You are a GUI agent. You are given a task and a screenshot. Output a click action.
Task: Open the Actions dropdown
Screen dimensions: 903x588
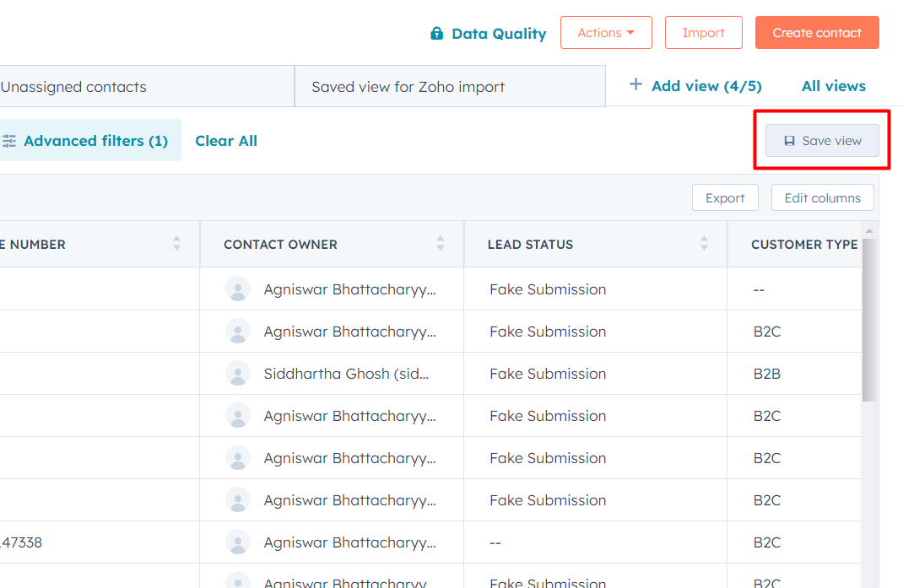(x=606, y=32)
